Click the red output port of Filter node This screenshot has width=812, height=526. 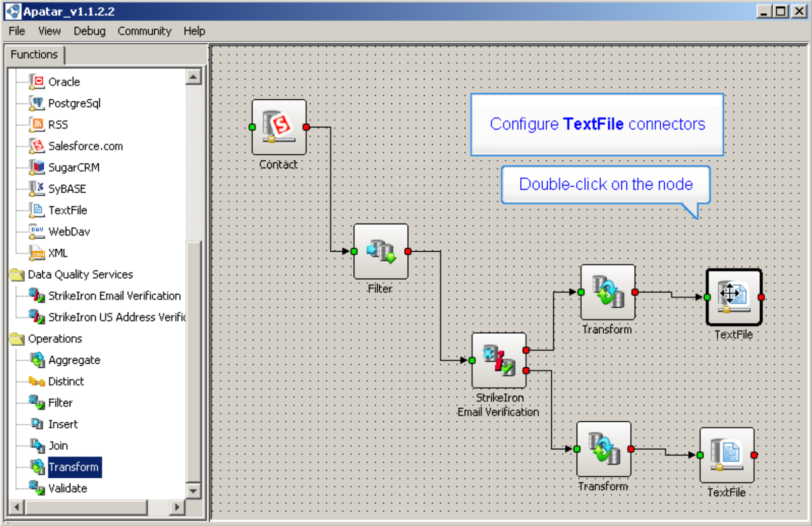(408, 251)
